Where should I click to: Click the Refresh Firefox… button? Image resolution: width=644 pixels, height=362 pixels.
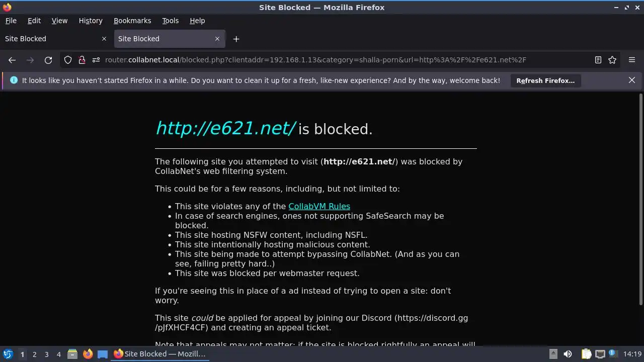[x=545, y=80]
